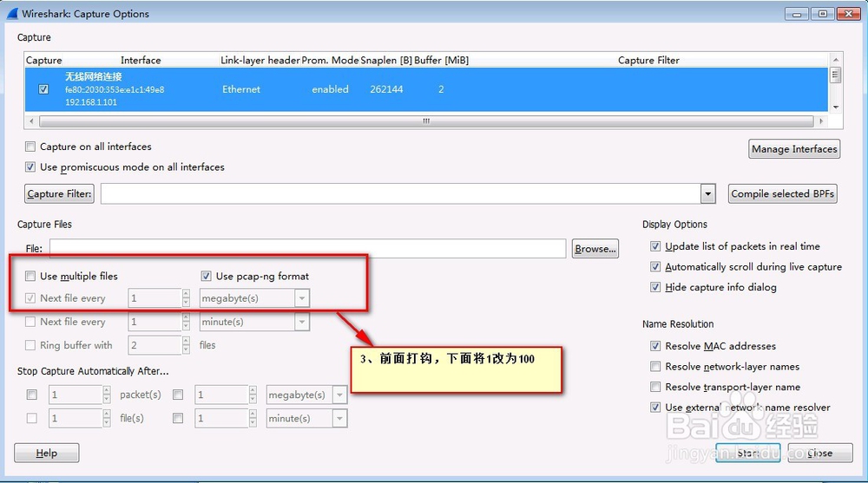868x483 pixels.
Task: Click the Snaplen value 262144
Action: pyautogui.click(x=386, y=89)
